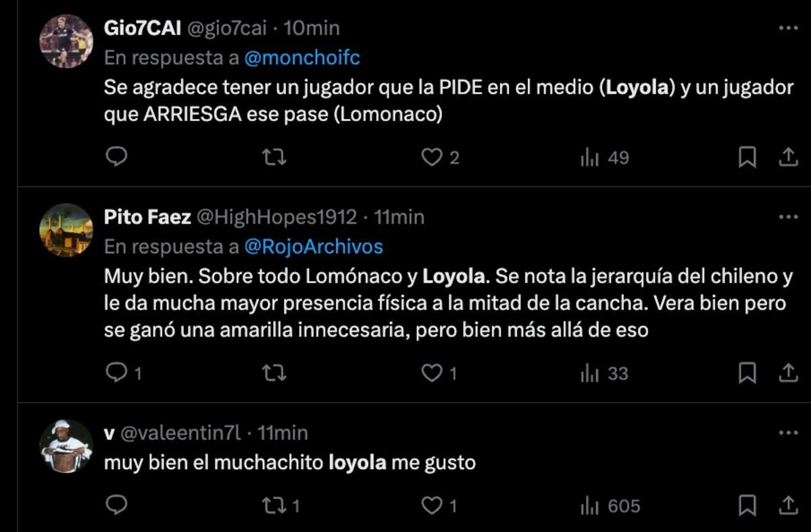This screenshot has width=811, height=532.
Task: Open more options on Pito Faez's tweet
Action: click(x=788, y=217)
